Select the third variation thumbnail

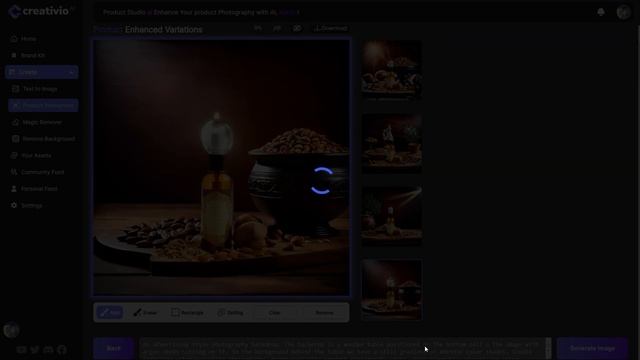click(x=391, y=216)
